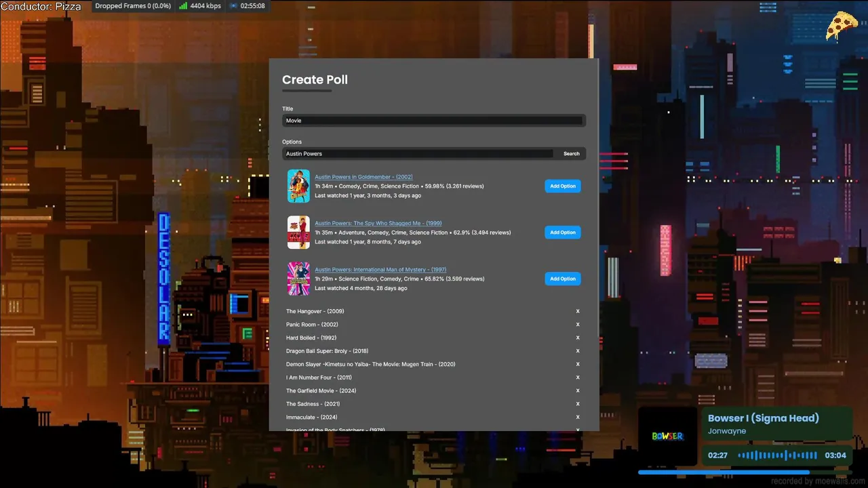
Task: Click the Create Poll dialog scrollbar
Action: [597, 197]
